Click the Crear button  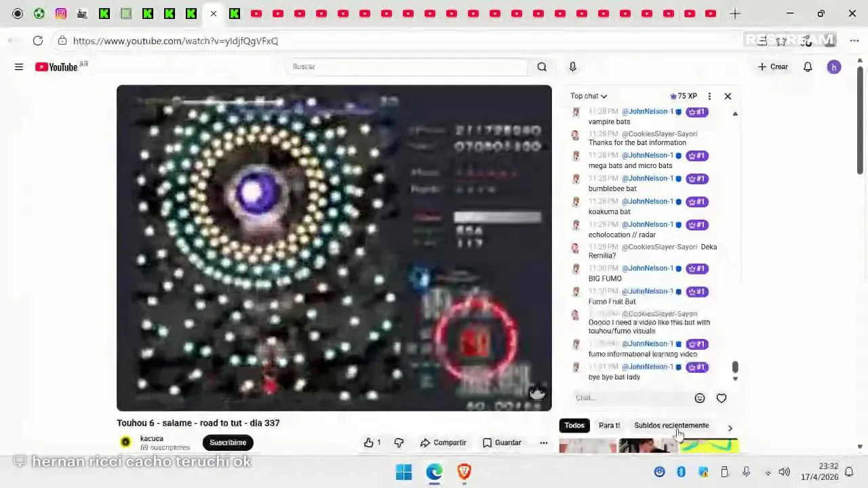773,66
